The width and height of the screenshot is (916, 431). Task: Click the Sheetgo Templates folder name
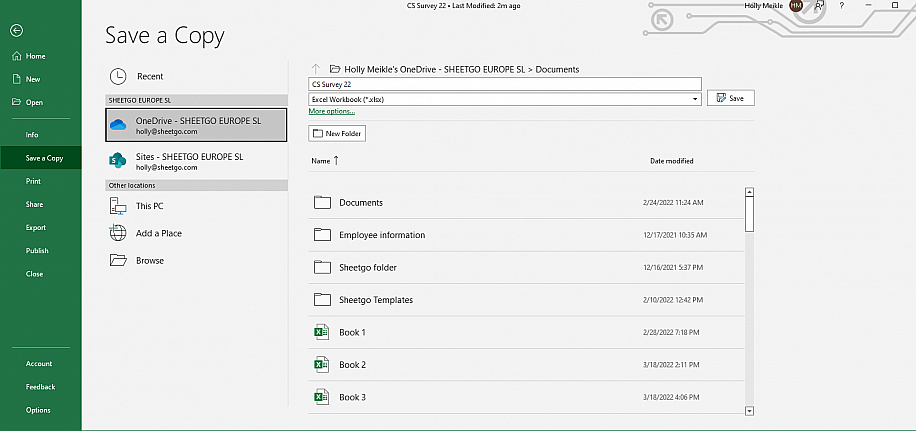[376, 300]
